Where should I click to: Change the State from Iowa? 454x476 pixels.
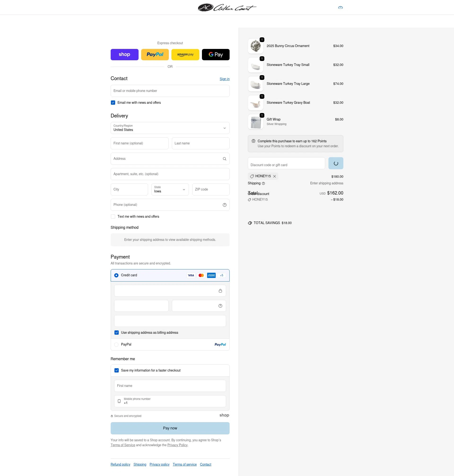[x=170, y=189]
